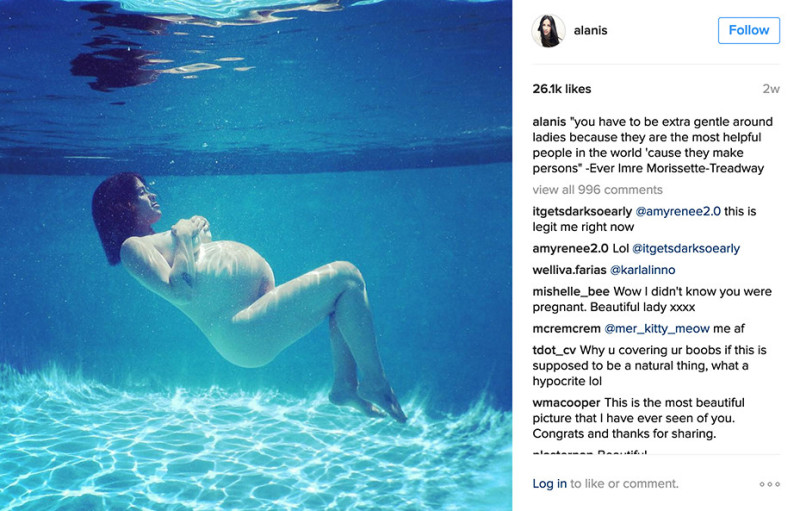Open alanis username in post header

point(590,31)
